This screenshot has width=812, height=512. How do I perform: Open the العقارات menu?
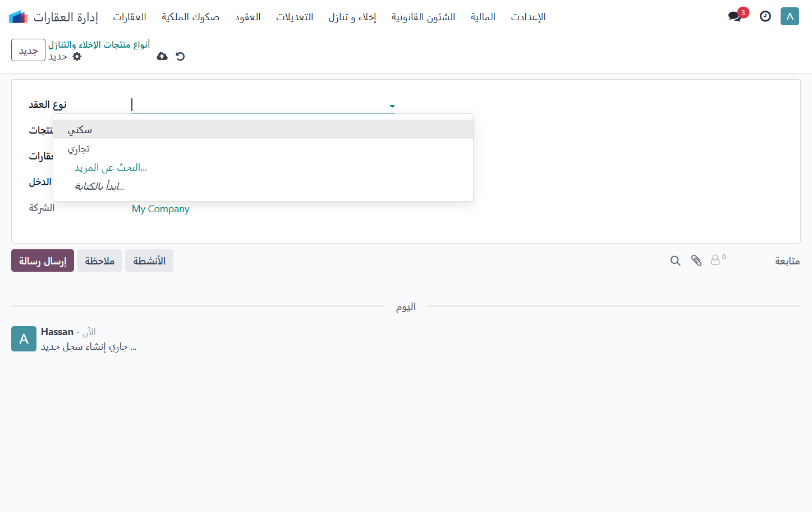(130, 17)
